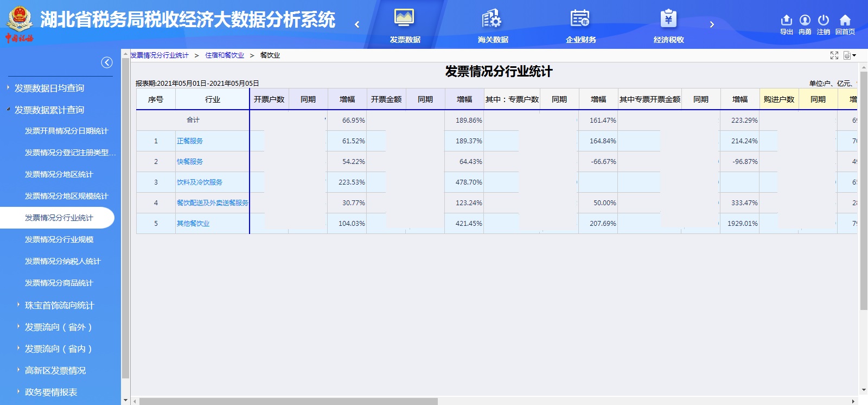The image size is (868, 405).
Task: Open 其他餐饮业 industry link
Action: click(193, 224)
